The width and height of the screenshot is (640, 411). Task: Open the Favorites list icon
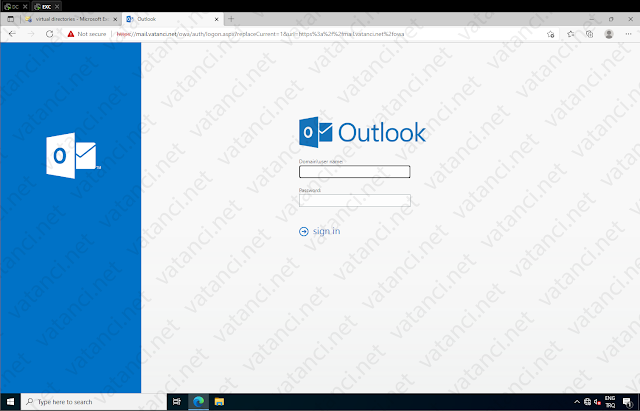click(x=571, y=34)
